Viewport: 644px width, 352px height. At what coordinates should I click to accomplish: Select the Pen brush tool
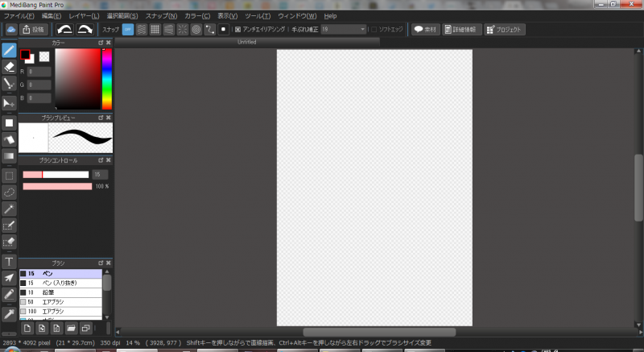click(x=9, y=51)
